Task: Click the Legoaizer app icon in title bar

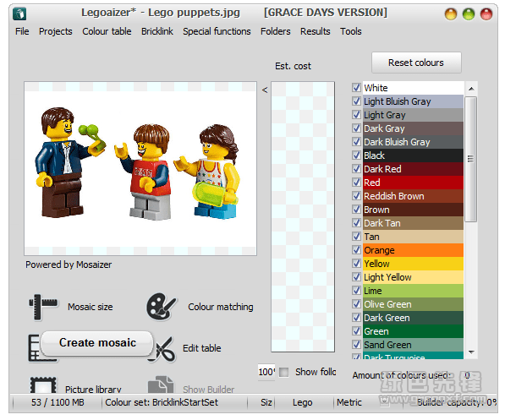Action: [x=19, y=14]
